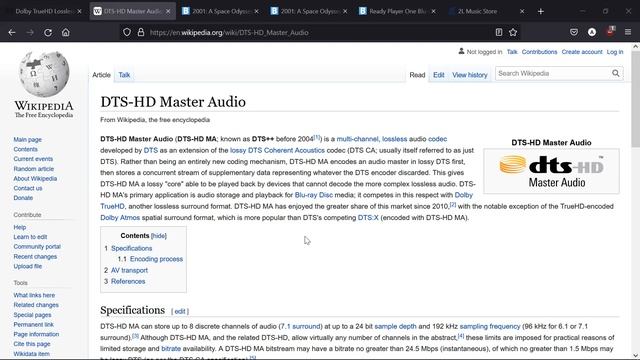Open Cite this page tool
Screen dimensions: 640x360
(32, 344)
